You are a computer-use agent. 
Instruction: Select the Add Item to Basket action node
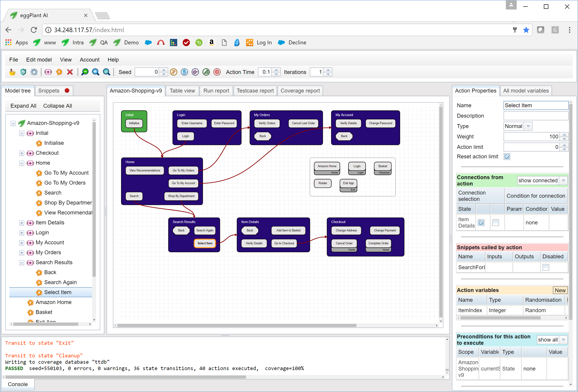coord(288,230)
